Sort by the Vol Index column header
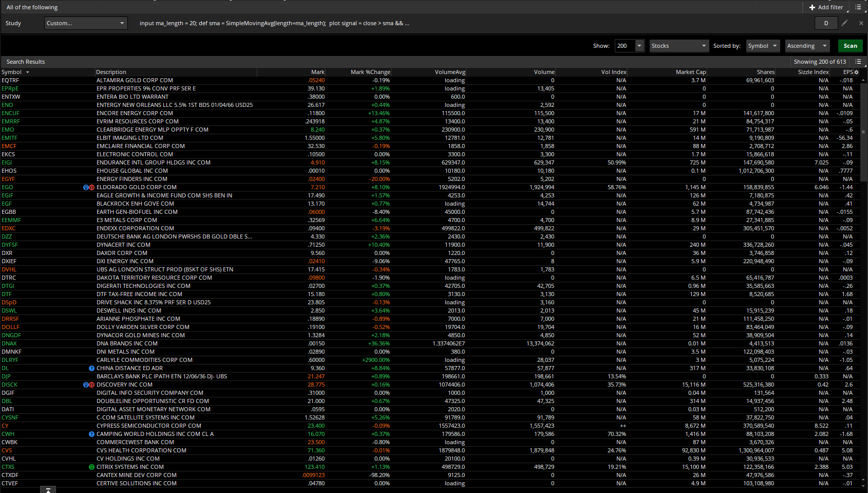Viewport: 868px width, 493px height. point(614,72)
